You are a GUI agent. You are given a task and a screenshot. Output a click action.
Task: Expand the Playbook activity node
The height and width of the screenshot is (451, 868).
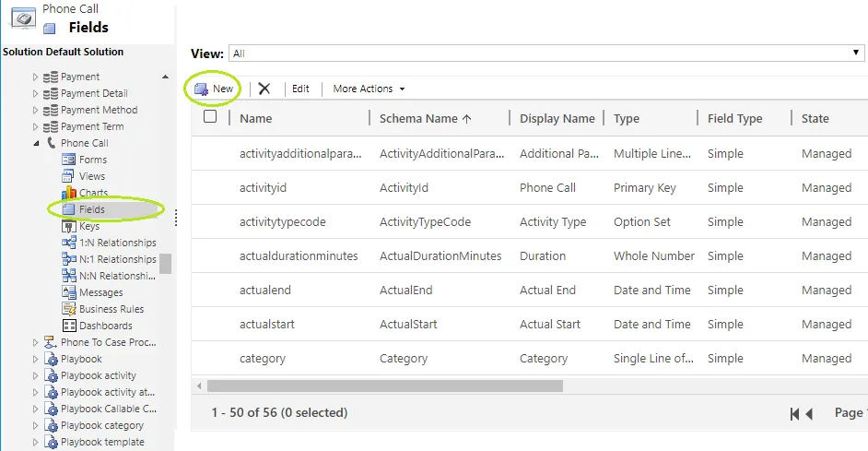[35, 376]
